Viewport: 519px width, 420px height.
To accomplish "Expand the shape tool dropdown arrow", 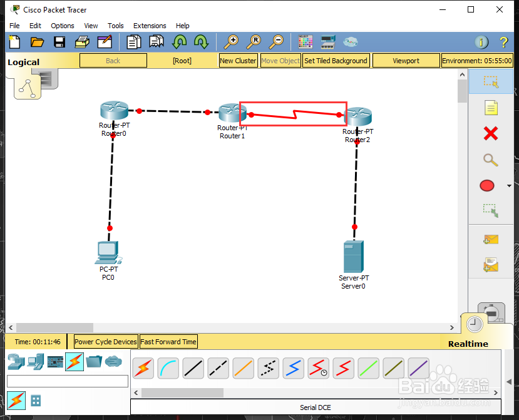I will pos(509,186).
